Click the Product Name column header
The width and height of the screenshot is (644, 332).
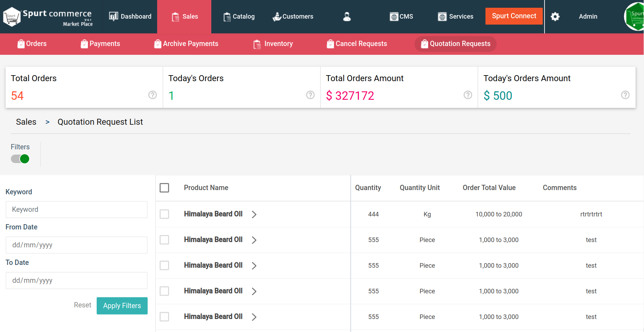206,188
